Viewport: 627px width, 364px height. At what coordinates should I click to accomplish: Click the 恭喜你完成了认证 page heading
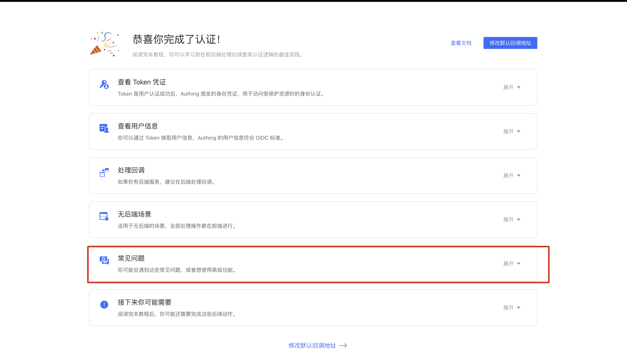[x=176, y=39]
